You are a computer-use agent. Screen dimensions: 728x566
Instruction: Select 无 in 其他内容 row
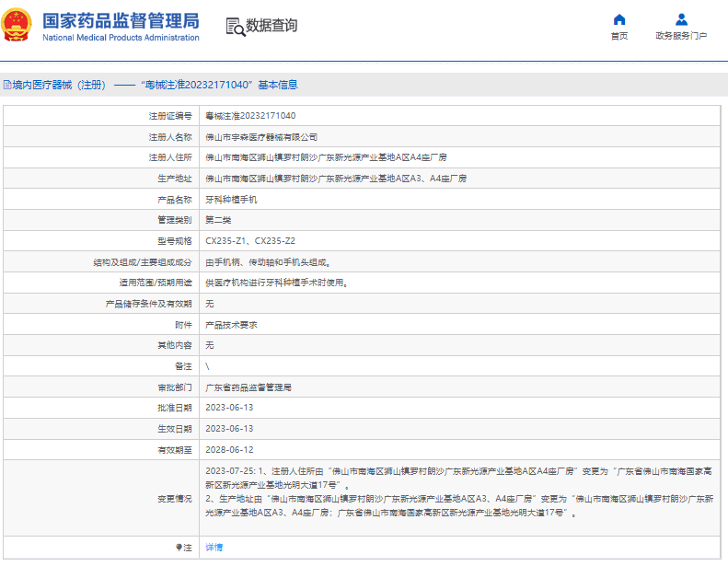(x=210, y=345)
